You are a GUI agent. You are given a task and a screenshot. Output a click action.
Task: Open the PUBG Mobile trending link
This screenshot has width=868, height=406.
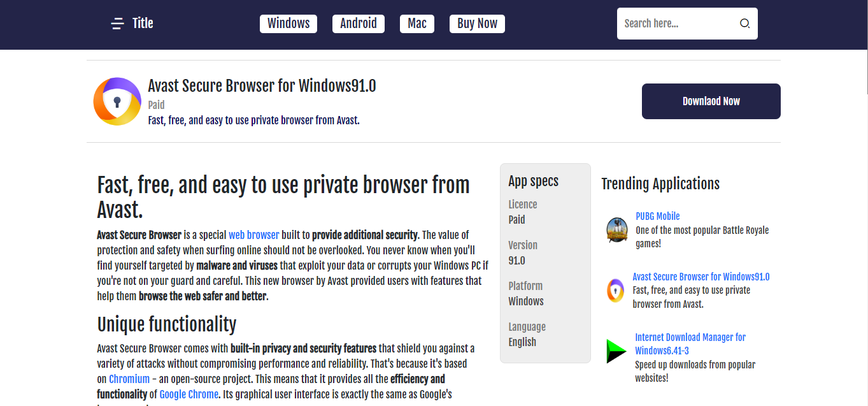pos(657,216)
